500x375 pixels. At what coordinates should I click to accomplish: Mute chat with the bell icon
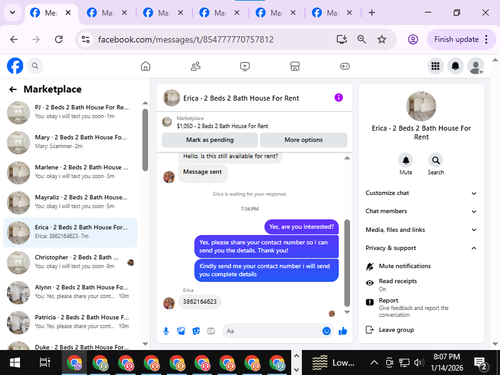point(406,160)
